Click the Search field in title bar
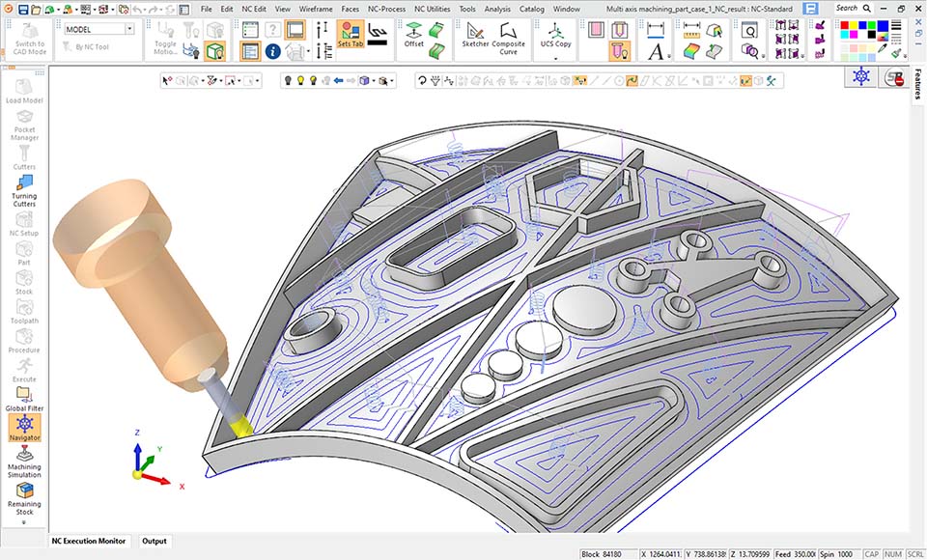Viewport: 927px width, 560px height. pos(848,8)
